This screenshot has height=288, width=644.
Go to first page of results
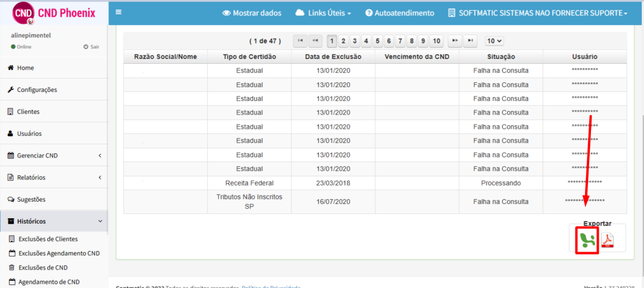coord(300,41)
